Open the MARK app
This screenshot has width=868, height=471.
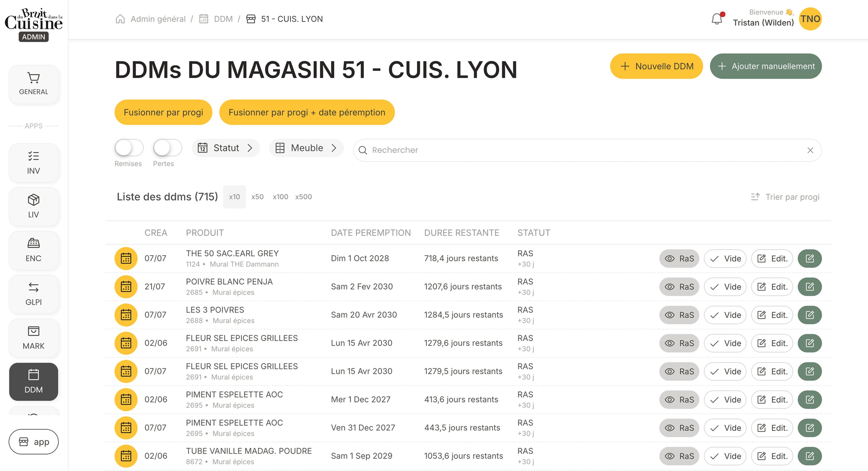click(33, 338)
